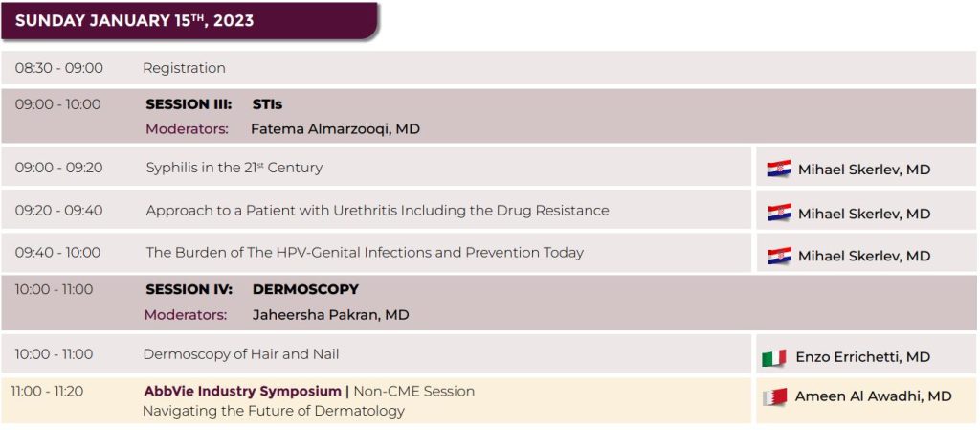Click The Burden of The HPV-Genital Infections talk
Image resolution: width=980 pixels, height=430 pixels.
click(365, 253)
